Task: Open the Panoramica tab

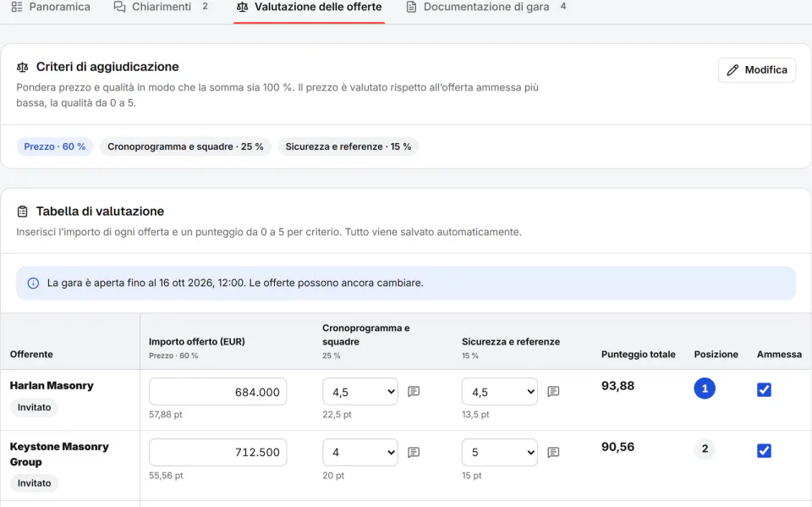Action: tap(51, 8)
